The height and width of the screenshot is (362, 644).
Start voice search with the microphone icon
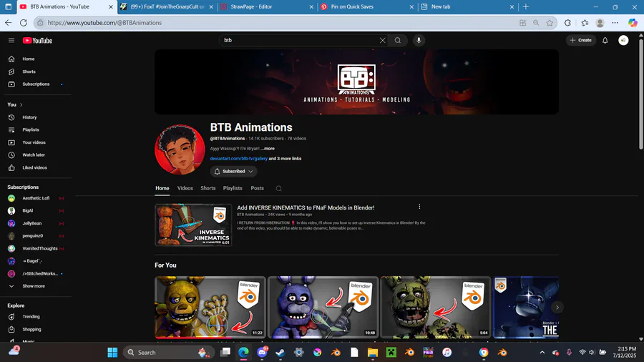pyautogui.click(x=419, y=40)
